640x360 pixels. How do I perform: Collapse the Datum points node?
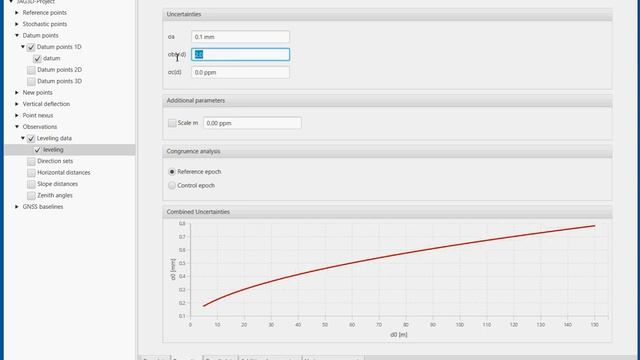17,36
